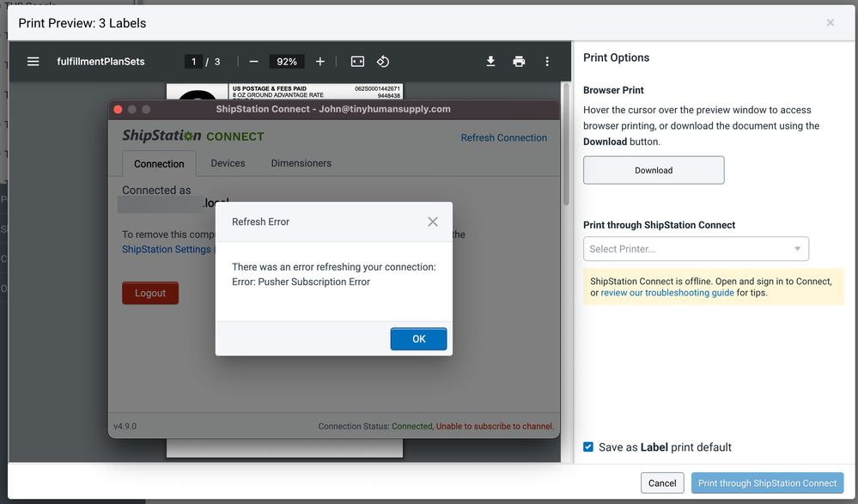This screenshot has width=858, height=504.
Task: Select the Connection tab
Action: [159, 164]
